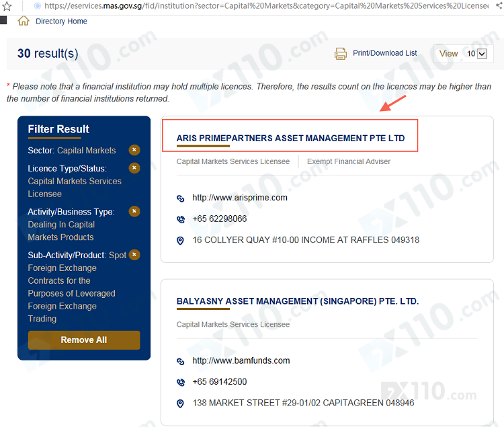Click link icon beside arisprime.com website
Image resolution: width=504 pixels, height=427 pixels.
pyautogui.click(x=180, y=198)
